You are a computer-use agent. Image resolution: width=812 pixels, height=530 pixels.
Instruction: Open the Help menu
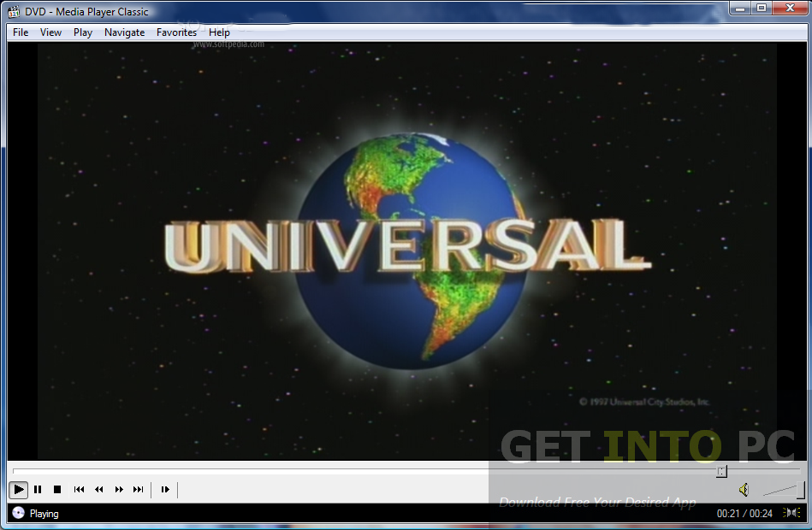pyautogui.click(x=219, y=32)
